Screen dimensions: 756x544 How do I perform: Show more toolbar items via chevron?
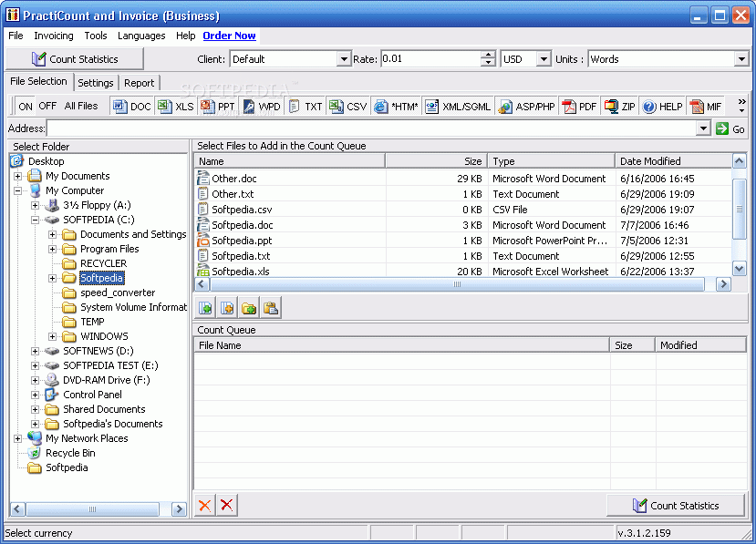[741, 106]
